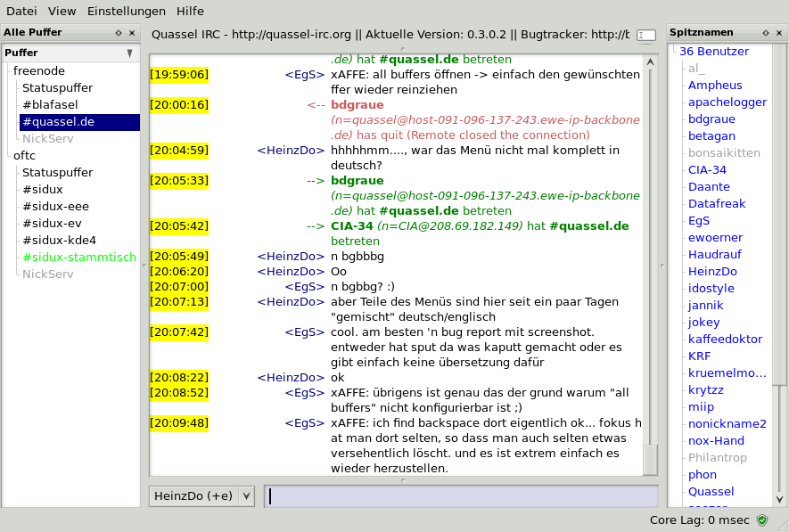
Task: Open Statuspuffer under freenode
Action: (57, 88)
